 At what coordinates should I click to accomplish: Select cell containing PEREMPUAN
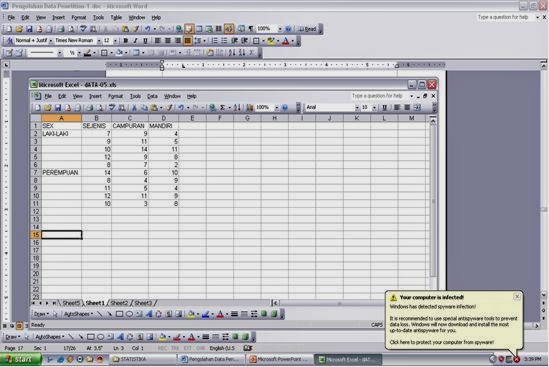pyautogui.click(x=61, y=173)
